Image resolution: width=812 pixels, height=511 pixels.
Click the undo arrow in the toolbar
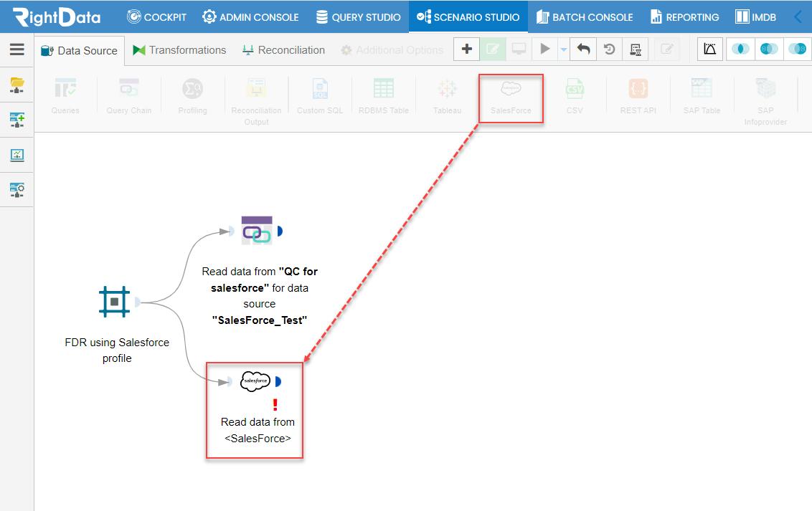point(581,49)
